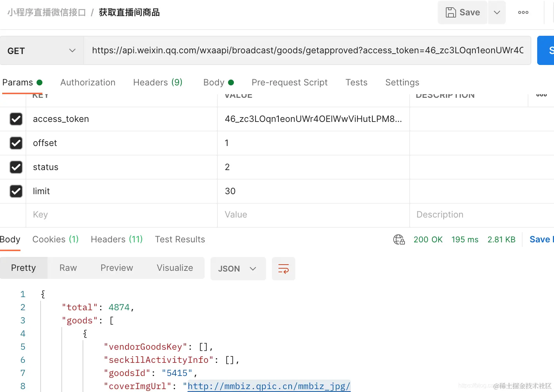This screenshot has width=554, height=392.
Task: Click the status key cell
Action: [122, 167]
